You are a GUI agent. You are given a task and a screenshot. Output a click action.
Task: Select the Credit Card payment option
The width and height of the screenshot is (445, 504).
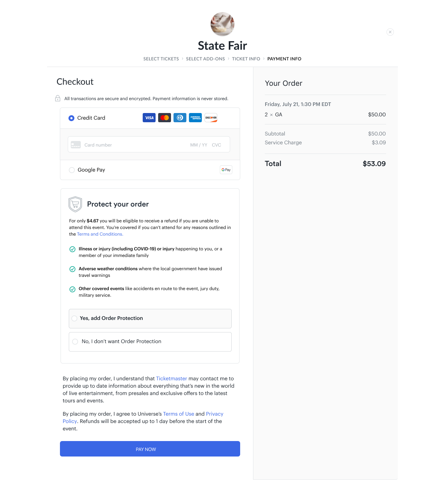point(71,118)
